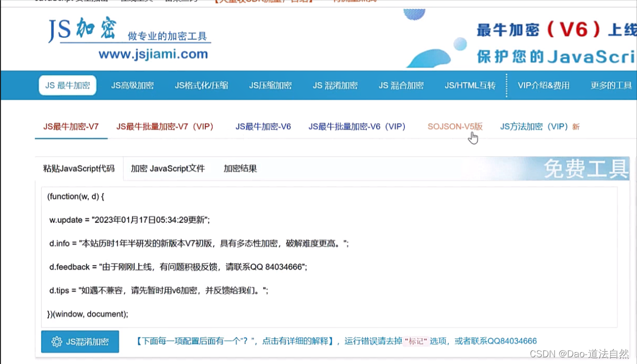Click the gear icon on JS混淆加密 button
Viewport: 637px width, 364px height.
[x=57, y=341]
